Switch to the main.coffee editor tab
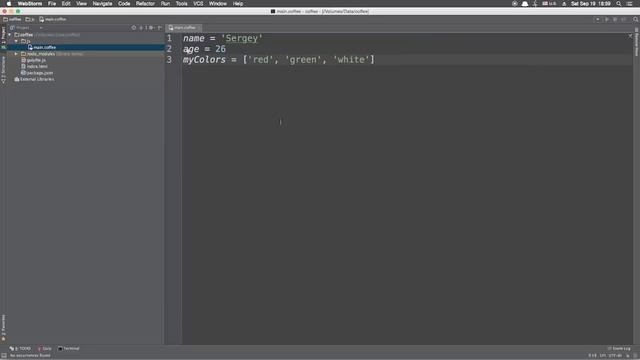640x360 pixels. (x=184, y=28)
